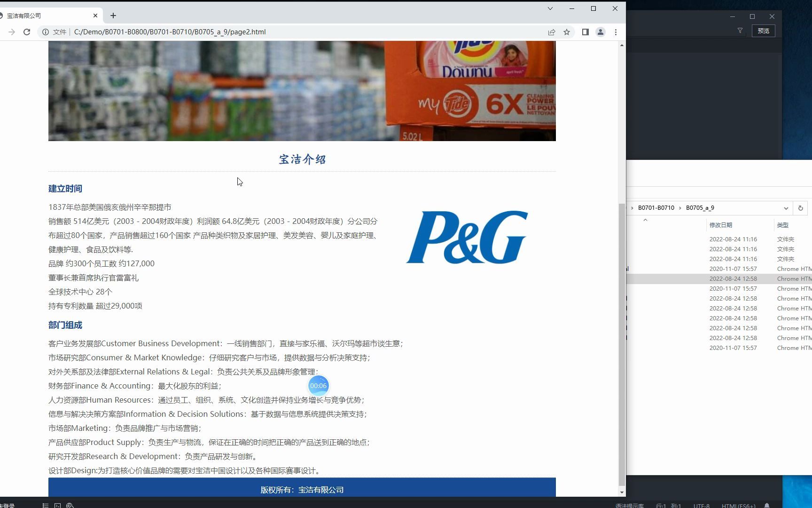Viewport: 812px width, 508px height.
Task: Click the 00:06 recording timer bubble
Action: [x=318, y=386]
